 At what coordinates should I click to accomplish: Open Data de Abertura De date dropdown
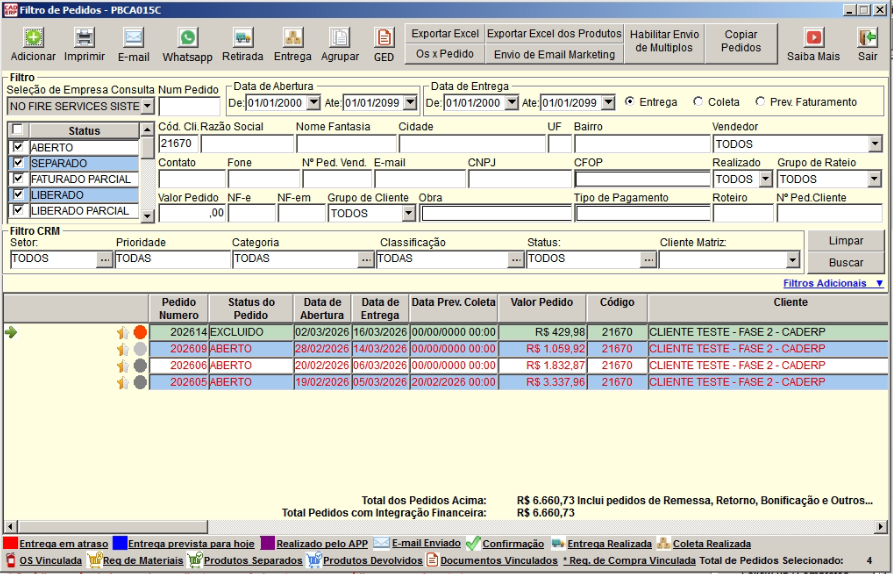click(x=313, y=103)
